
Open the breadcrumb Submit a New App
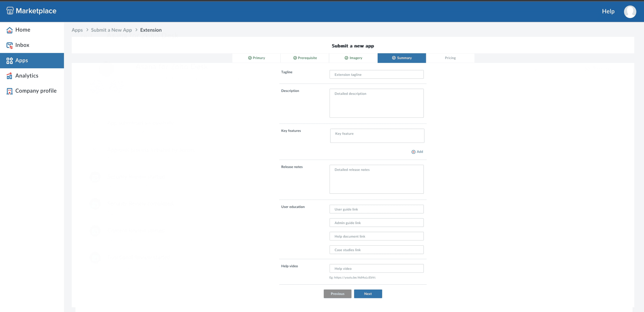click(x=111, y=30)
